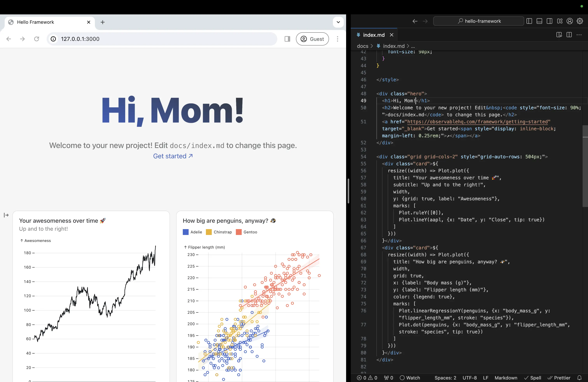Open editor More Actions ellipsis
588x382 pixels.
pyautogui.click(x=579, y=35)
